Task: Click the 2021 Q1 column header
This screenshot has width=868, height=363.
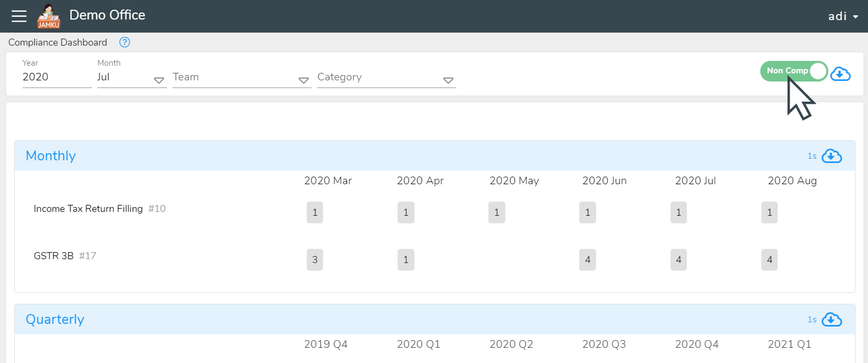Action: point(790,345)
